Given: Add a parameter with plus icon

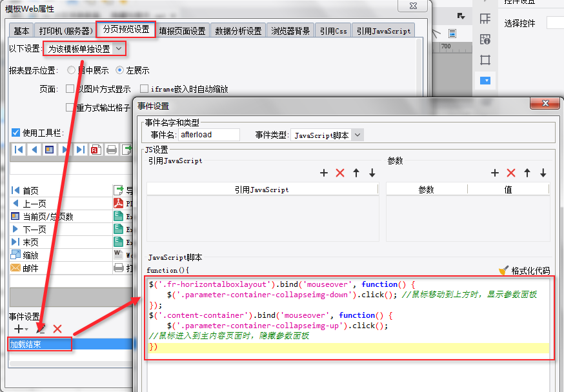Looking at the screenshot, I should (x=495, y=173).
